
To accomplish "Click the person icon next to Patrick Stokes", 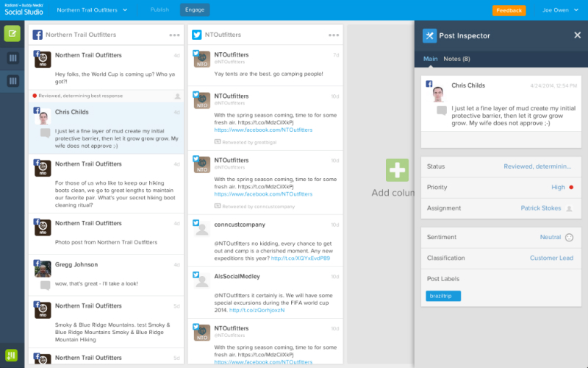I will (569, 208).
